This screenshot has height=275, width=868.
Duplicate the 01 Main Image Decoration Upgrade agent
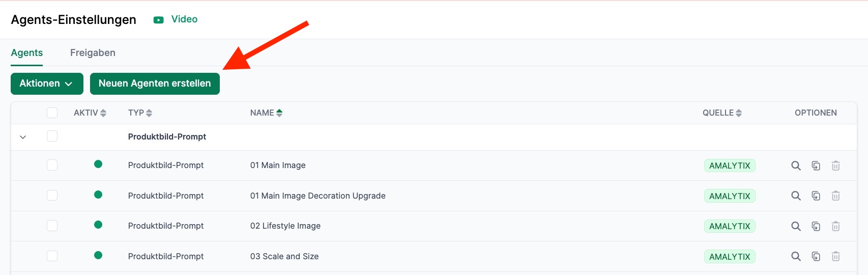pyautogui.click(x=816, y=196)
